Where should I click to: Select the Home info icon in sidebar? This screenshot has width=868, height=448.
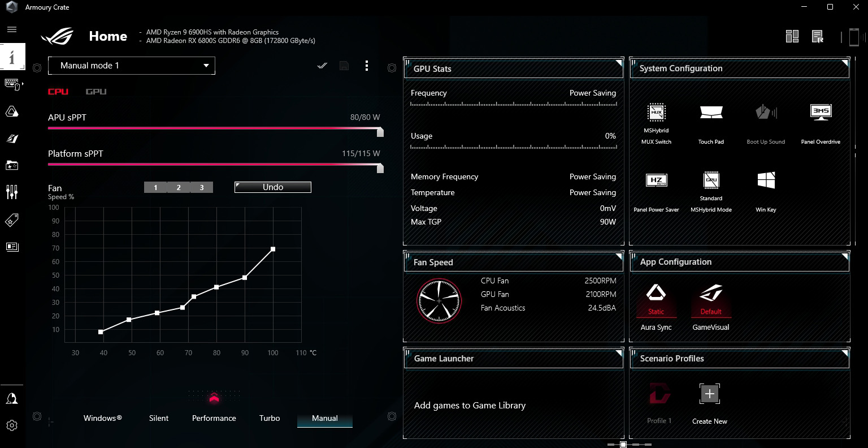[12, 57]
